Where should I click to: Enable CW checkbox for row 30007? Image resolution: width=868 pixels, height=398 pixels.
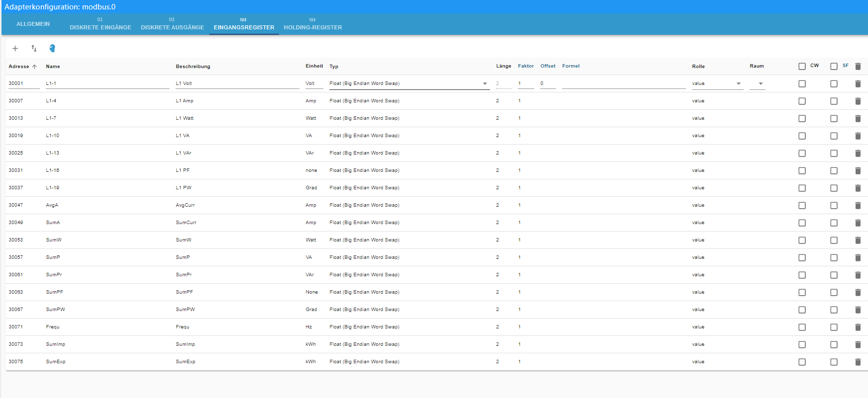(x=802, y=101)
